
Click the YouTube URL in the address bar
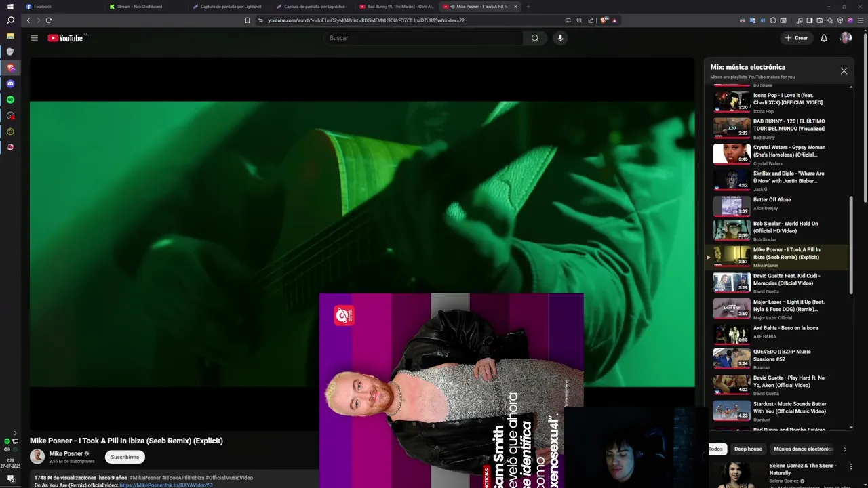pos(366,20)
